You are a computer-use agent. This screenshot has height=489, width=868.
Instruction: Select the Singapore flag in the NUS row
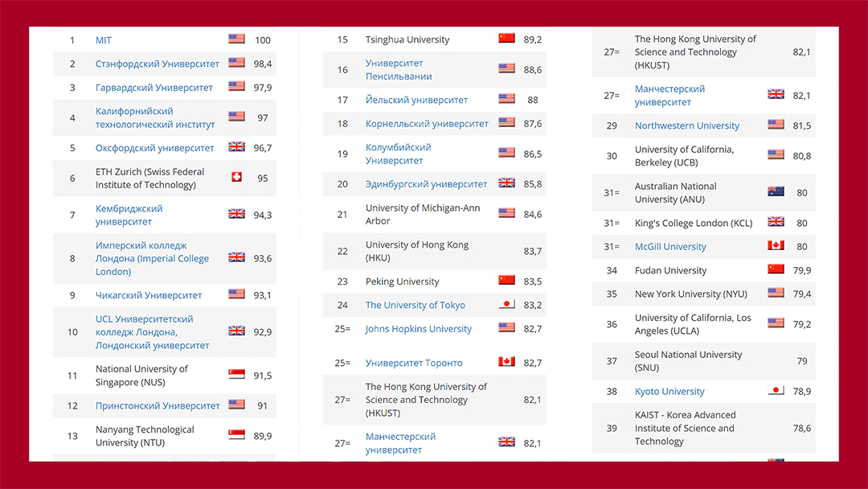236,374
